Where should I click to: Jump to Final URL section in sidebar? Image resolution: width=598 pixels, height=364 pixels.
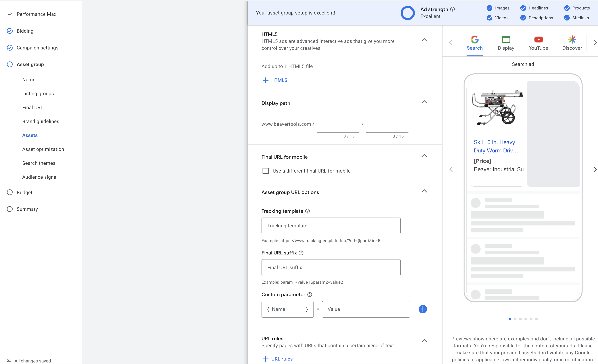(32, 107)
